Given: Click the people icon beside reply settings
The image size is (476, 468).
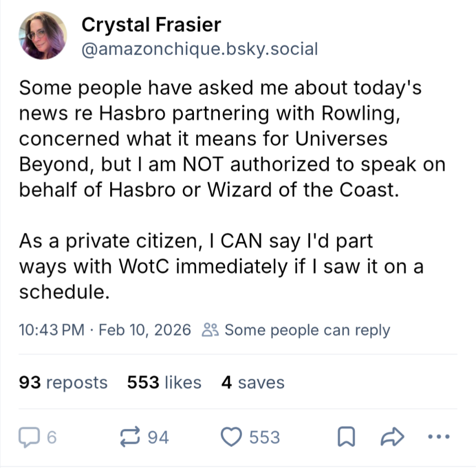Looking at the screenshot, I should (x=210, y=330).
